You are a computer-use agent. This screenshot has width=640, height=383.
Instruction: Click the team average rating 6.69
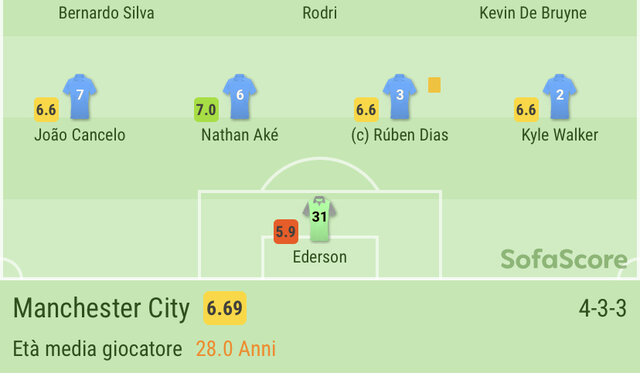coord(225,308)
